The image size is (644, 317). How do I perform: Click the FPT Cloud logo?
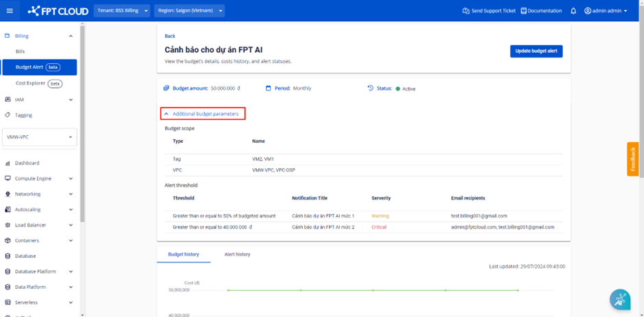tap(57, 11)
